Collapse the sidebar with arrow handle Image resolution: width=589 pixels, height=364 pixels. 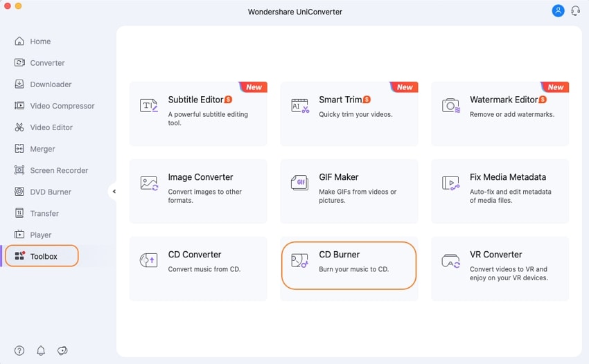click(114, 192)
